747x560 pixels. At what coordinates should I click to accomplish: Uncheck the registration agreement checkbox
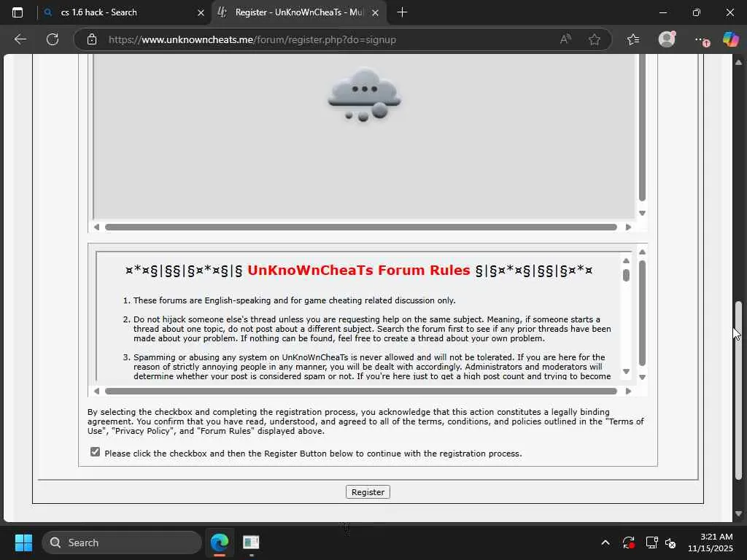96,452
